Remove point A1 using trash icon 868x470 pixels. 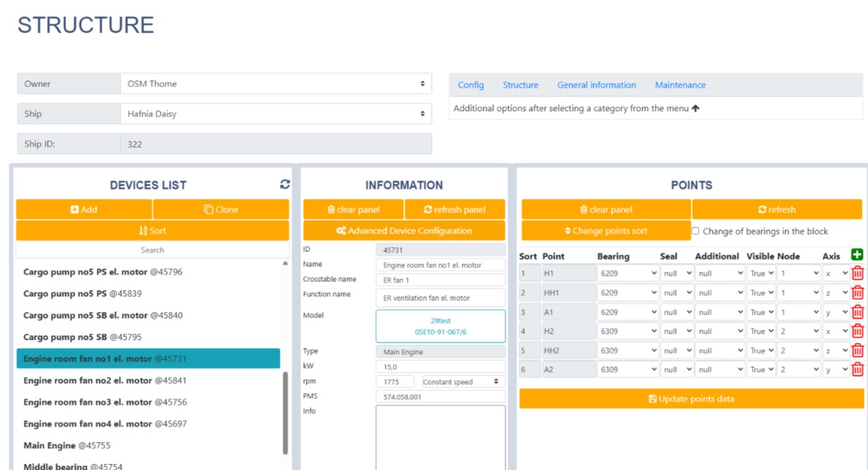click(x=857, y=312)
